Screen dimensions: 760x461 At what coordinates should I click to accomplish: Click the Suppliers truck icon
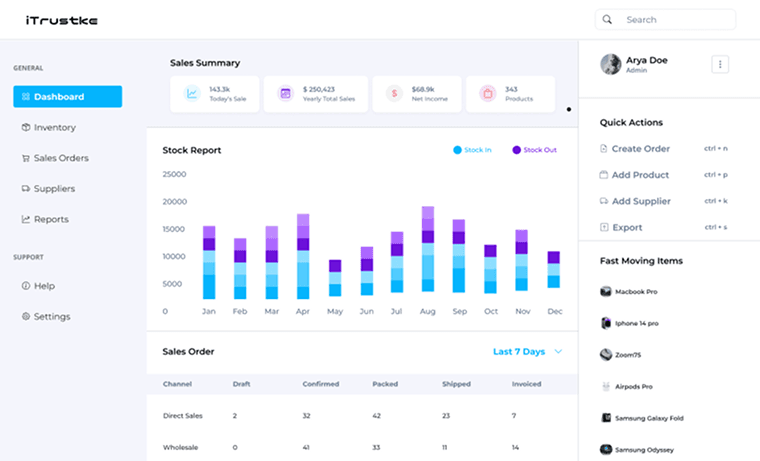coord(26,189)
